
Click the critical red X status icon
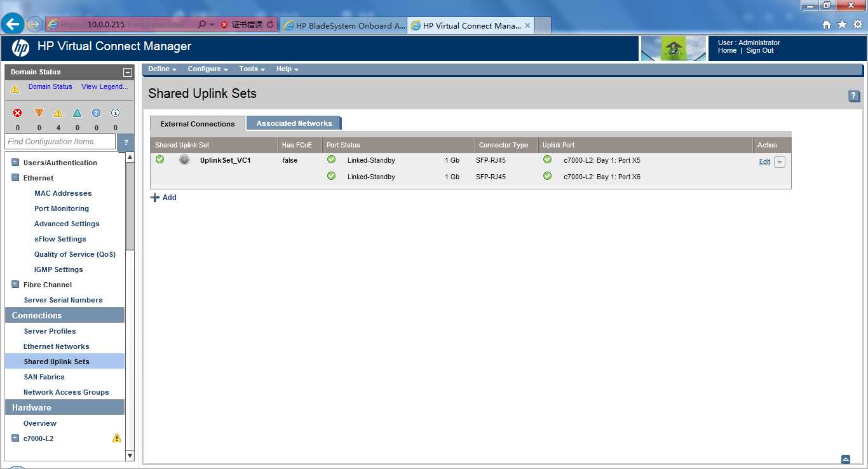click(x=18, y=112)
